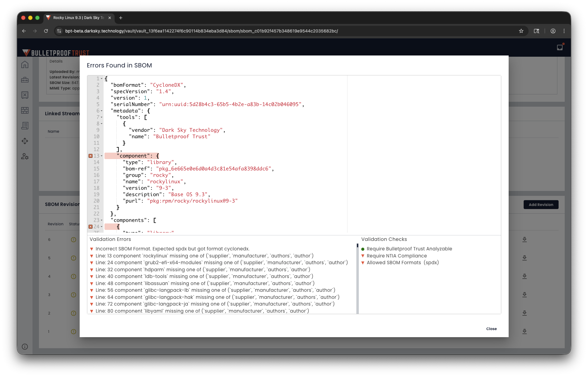Bookmark this page with the star icon
Image resolution: width=588 pixels, height=377 pixels.
(x=521, y=31)
